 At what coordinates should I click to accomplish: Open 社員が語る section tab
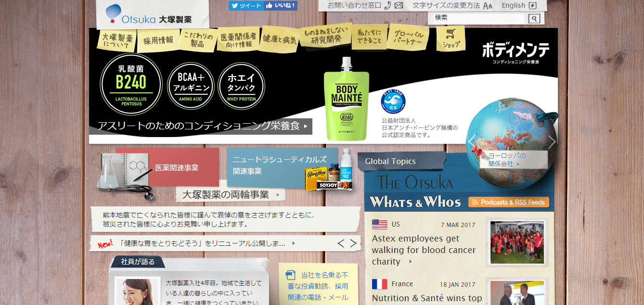[138, 262]
